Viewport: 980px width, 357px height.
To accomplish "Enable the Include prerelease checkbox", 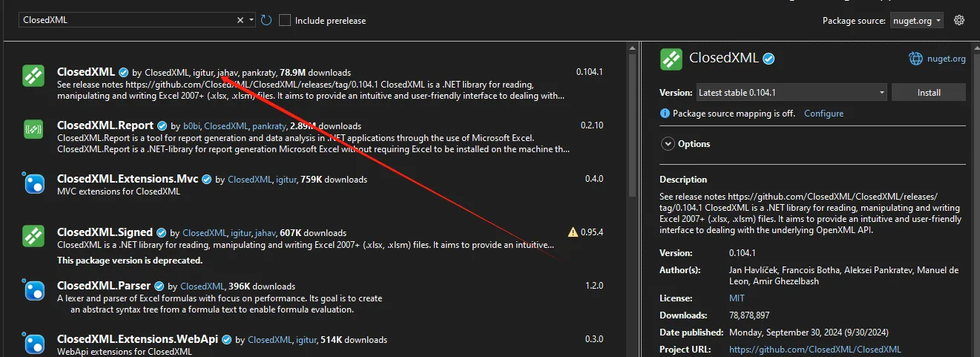I will [x=285, y=20].
